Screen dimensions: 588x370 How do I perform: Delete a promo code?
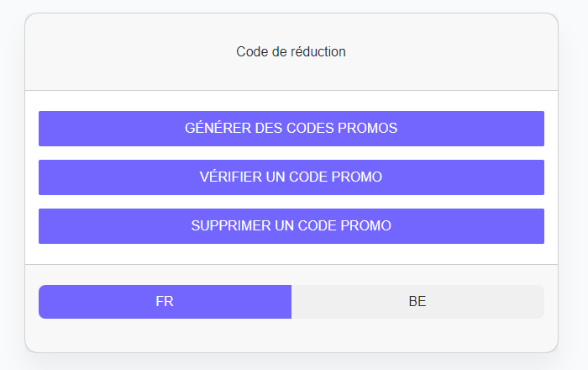point(291,226)
